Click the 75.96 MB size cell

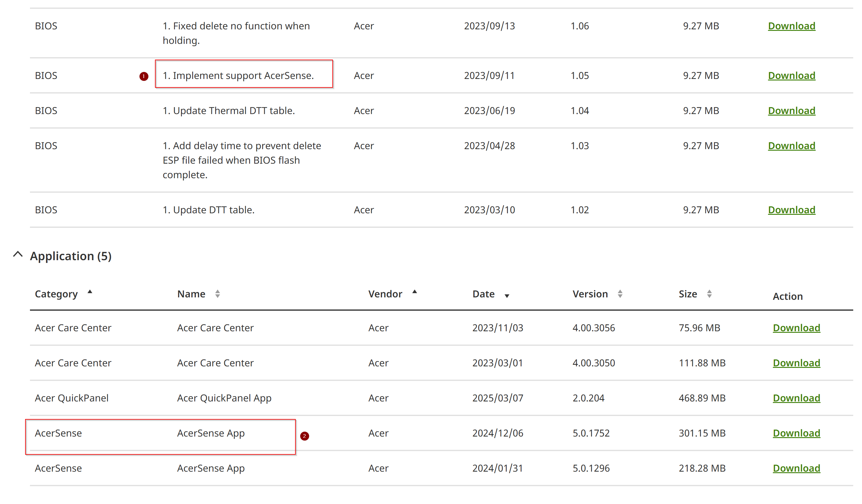(699, 328)
